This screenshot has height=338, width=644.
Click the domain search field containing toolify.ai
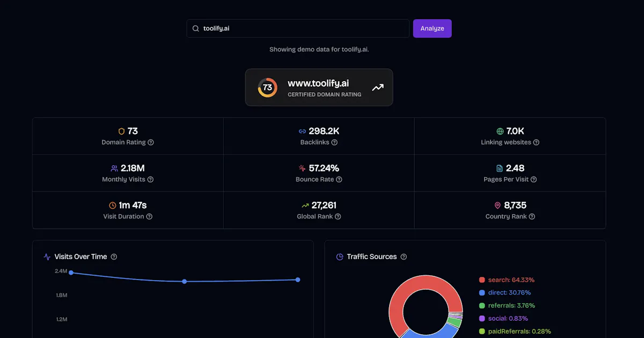click(x=298, y=28)
